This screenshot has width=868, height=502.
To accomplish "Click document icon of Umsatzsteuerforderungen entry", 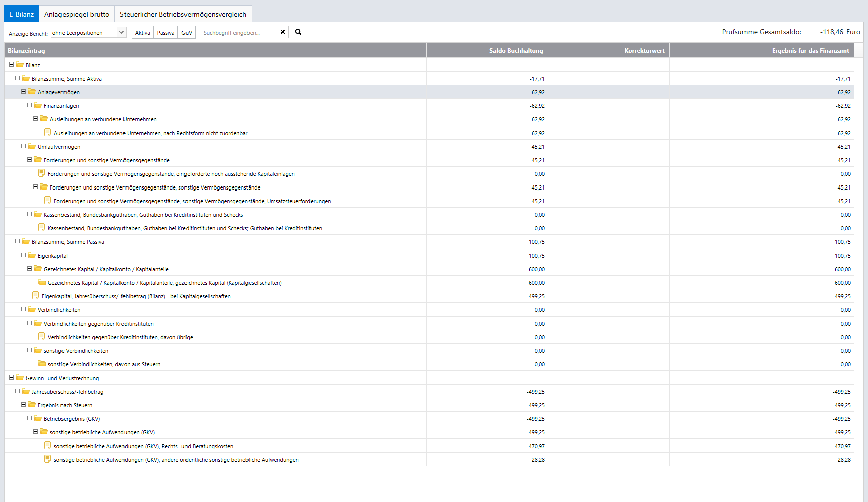I will 47,201.
